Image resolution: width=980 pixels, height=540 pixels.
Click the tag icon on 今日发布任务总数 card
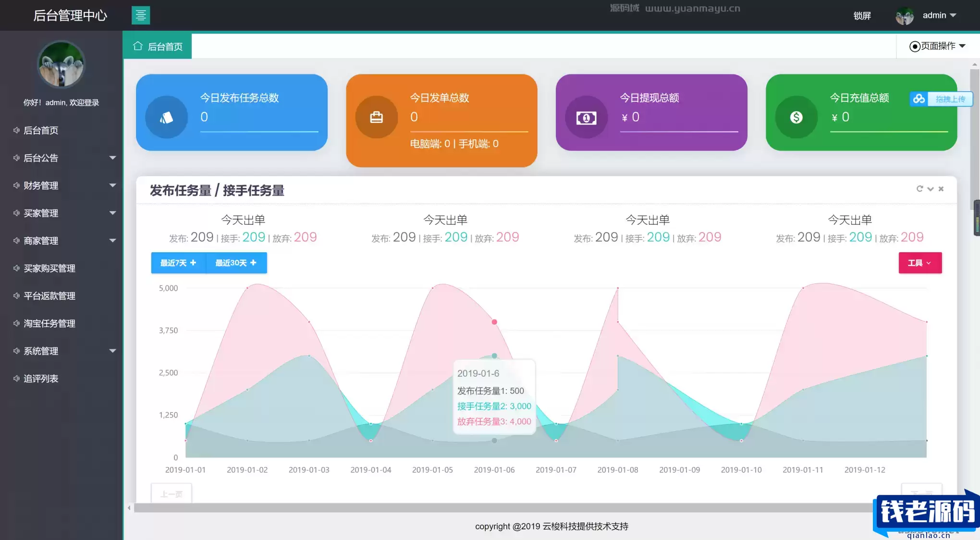166,117
